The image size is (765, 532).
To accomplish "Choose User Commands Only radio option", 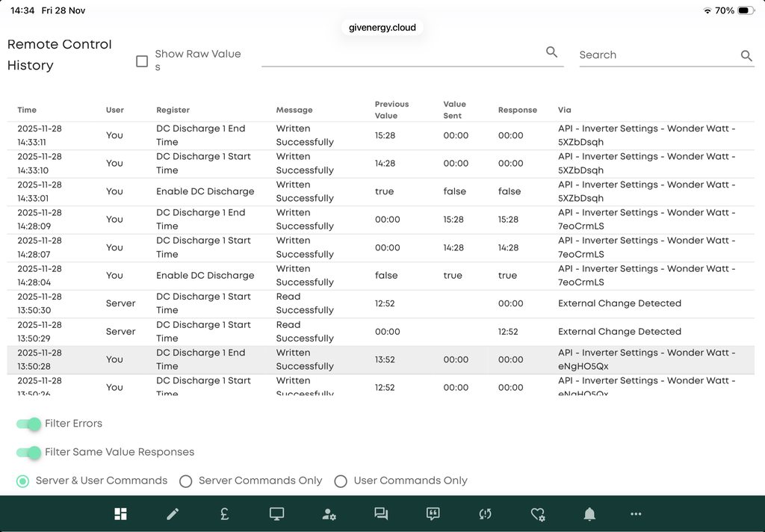I will pos(341,481).
